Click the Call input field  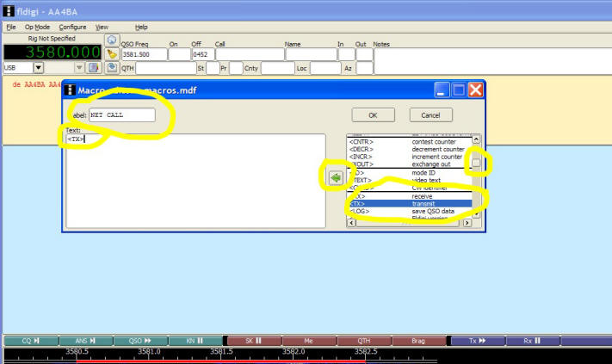(250, 54)
